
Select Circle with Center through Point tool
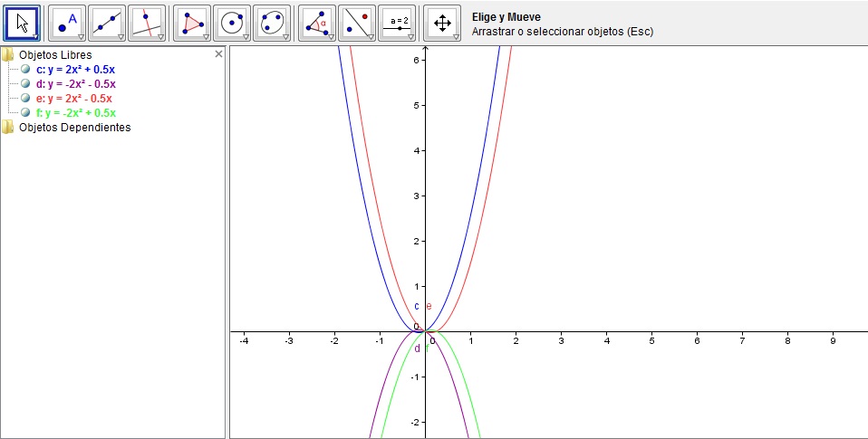(x=232, y=24)
